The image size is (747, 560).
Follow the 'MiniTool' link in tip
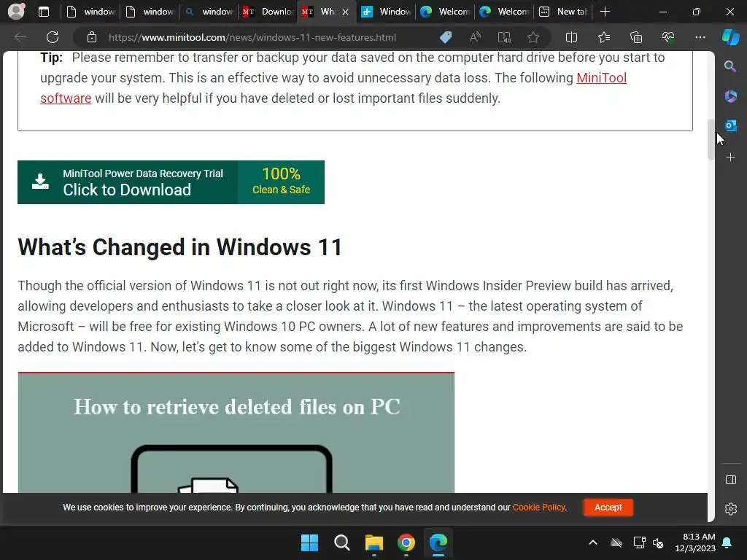[601, 77]
